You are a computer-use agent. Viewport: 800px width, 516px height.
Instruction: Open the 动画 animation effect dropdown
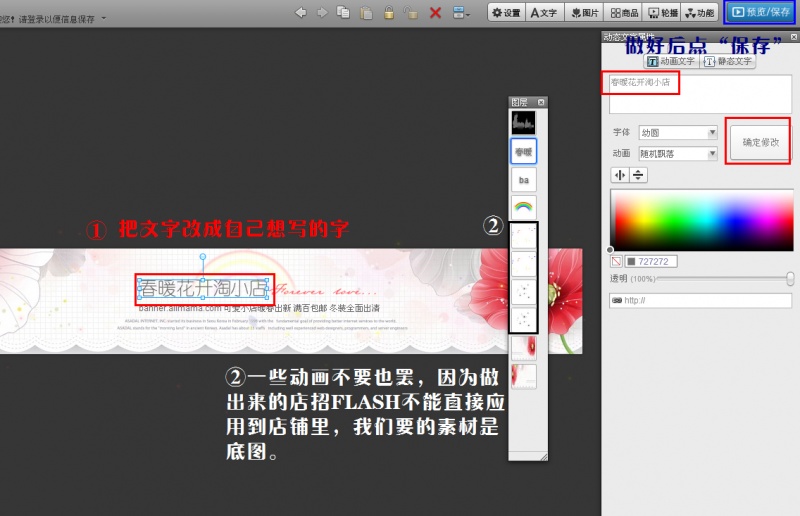point(678,154)
